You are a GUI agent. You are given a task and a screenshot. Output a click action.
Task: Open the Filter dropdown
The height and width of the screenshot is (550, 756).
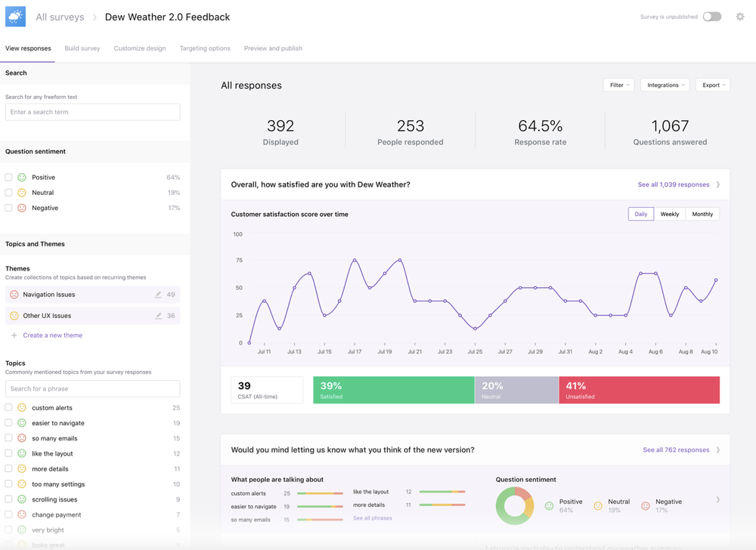pos(618,85)
